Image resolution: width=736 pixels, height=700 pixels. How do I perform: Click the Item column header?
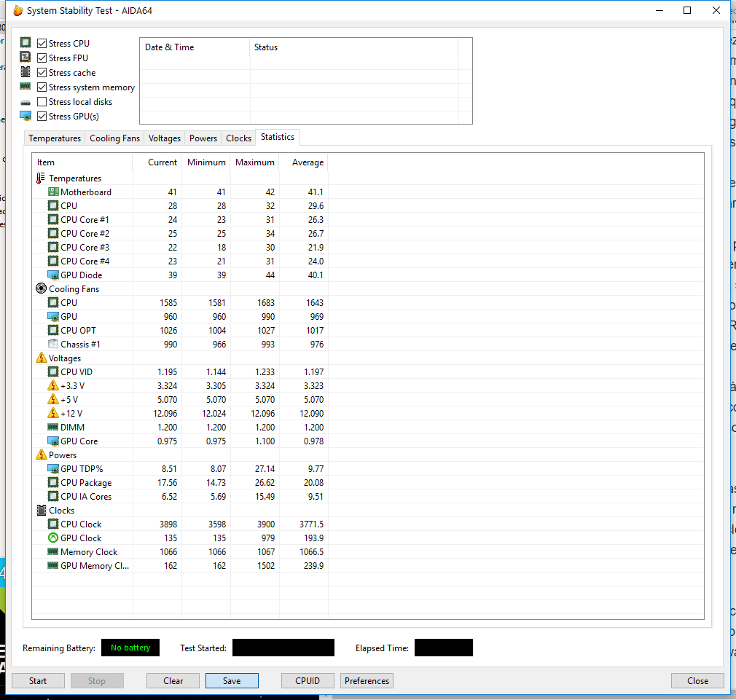click(82, 162)
